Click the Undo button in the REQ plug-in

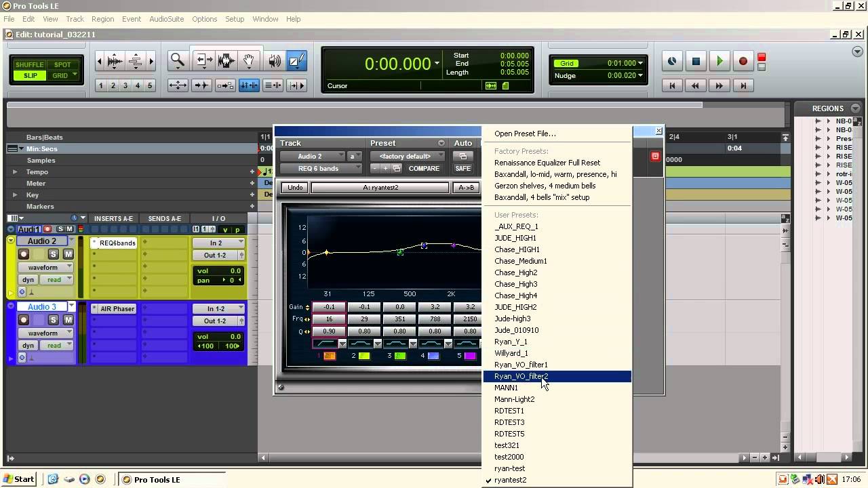[x=296, y=188]
